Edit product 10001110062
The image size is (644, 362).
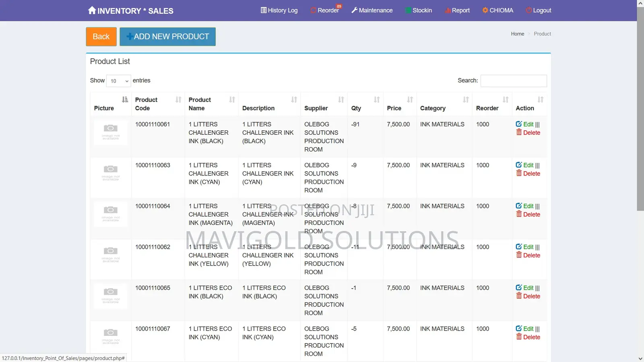tap(524, 247)
